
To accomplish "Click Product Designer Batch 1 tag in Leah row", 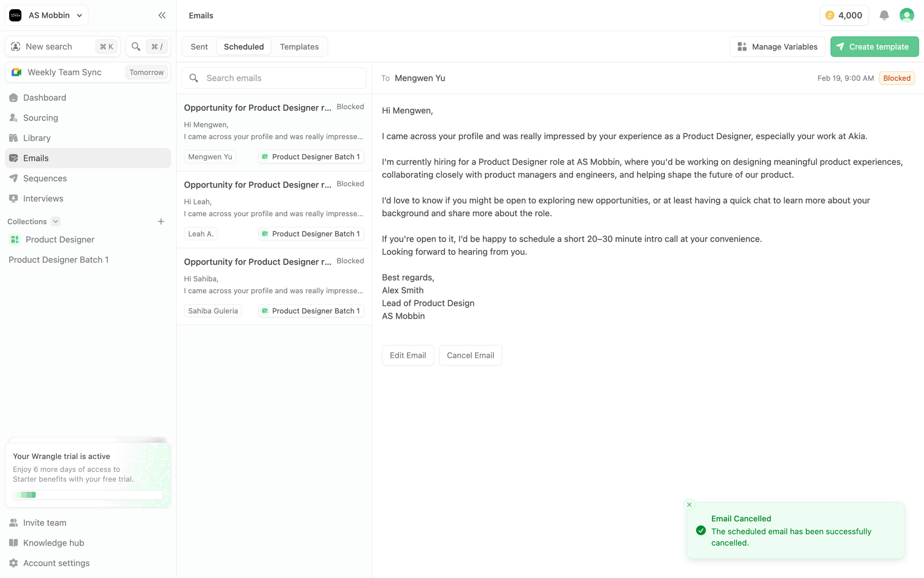I will coord(311,234).
